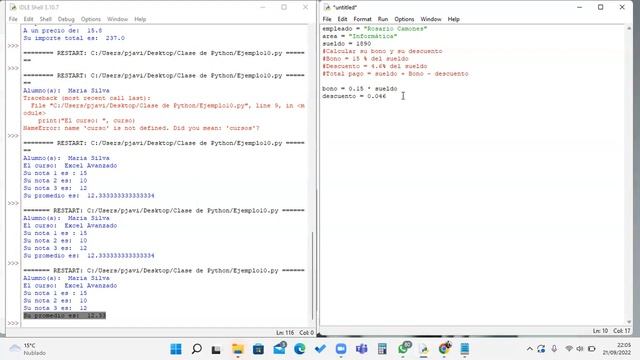Click 'Ln: 10' in the editor status bar
Image resolution: width=640 pixels, height=360 pixels.
[x=600, y=331]
